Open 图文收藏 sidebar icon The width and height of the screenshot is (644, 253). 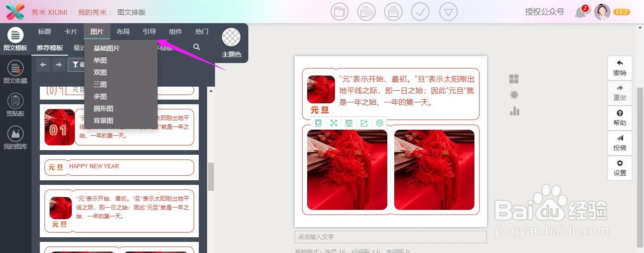pos(15,72)
